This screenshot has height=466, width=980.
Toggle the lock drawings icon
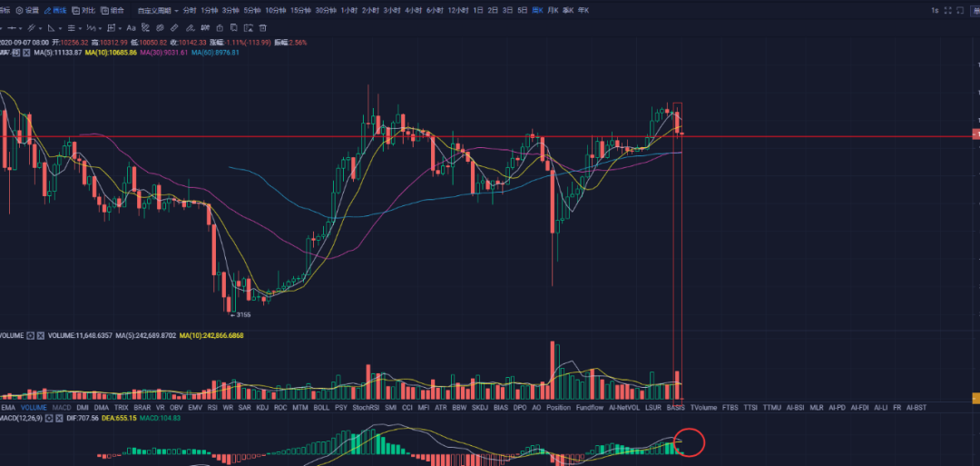[x=220, y=28]
